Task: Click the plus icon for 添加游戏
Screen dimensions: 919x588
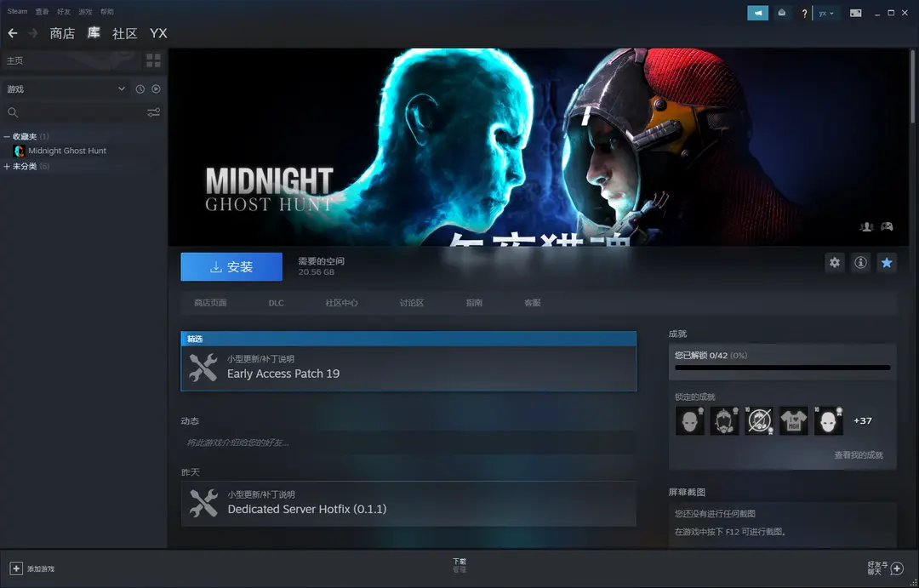Action: coord(16,568)
